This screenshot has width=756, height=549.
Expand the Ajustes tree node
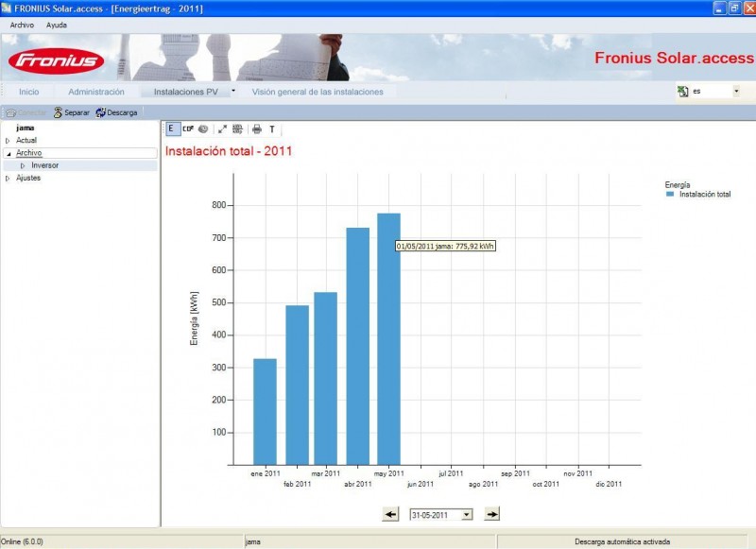[x=8, y=179]
